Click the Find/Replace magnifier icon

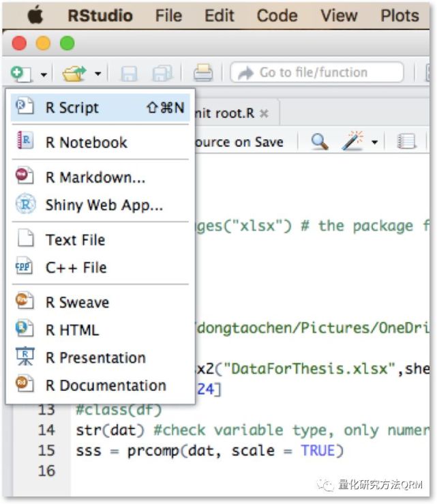click(320, 141)
